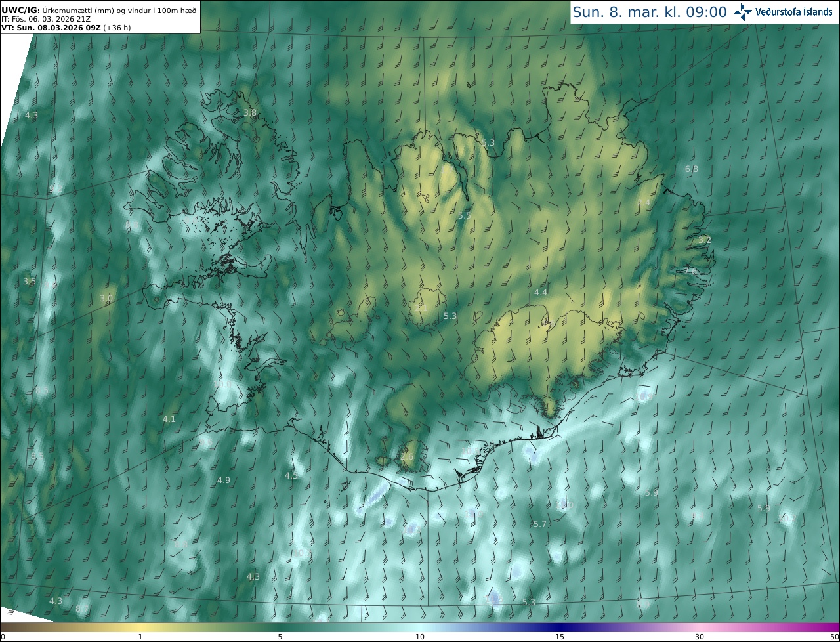The image size is (840, 642).
Task: Click the 2.6 precipitation value
Action: click(407, 456)
